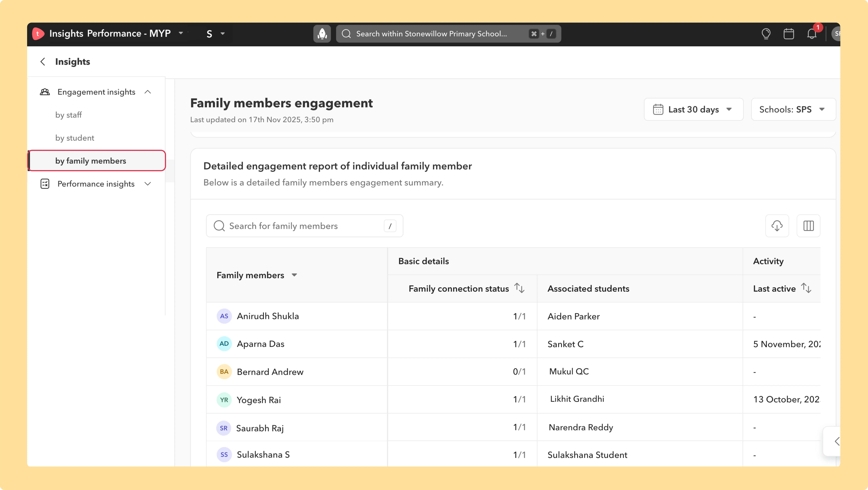Click associated student Sanket C

point(565,344)
